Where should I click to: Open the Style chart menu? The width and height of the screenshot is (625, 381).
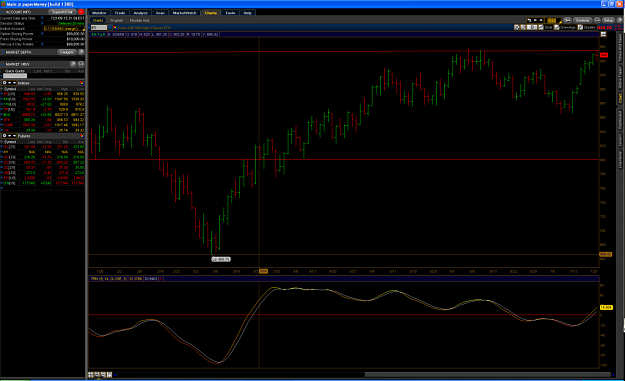pyautogui.click(x=545, y=27)
